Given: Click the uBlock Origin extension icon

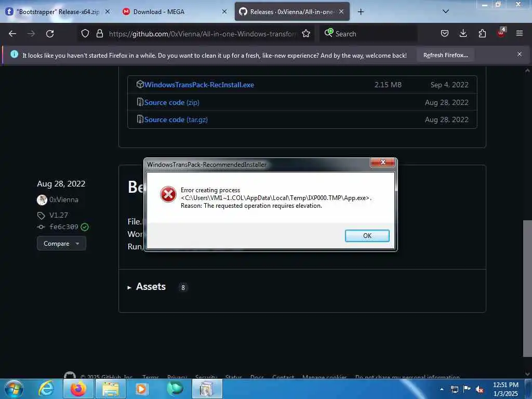Looking at the screenshot, I should click(x=501, y=33).
